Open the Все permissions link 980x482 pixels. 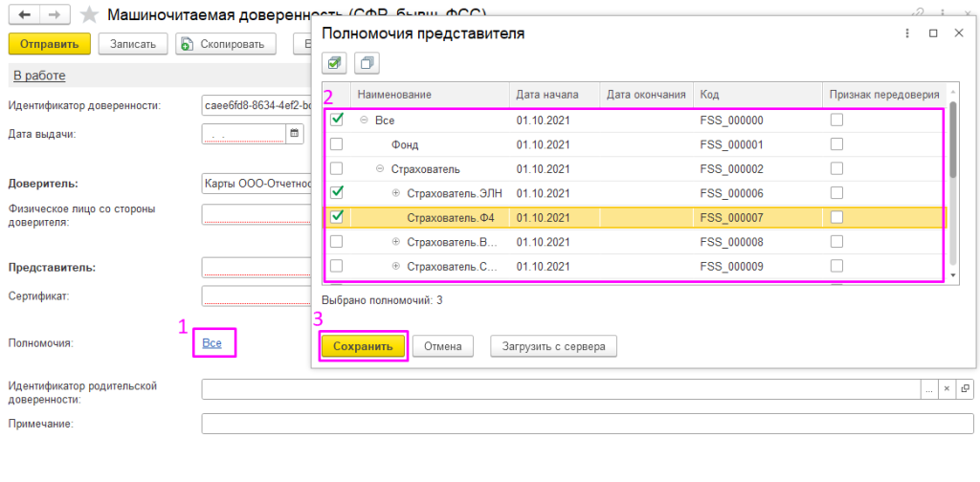(x=212, y=342)
